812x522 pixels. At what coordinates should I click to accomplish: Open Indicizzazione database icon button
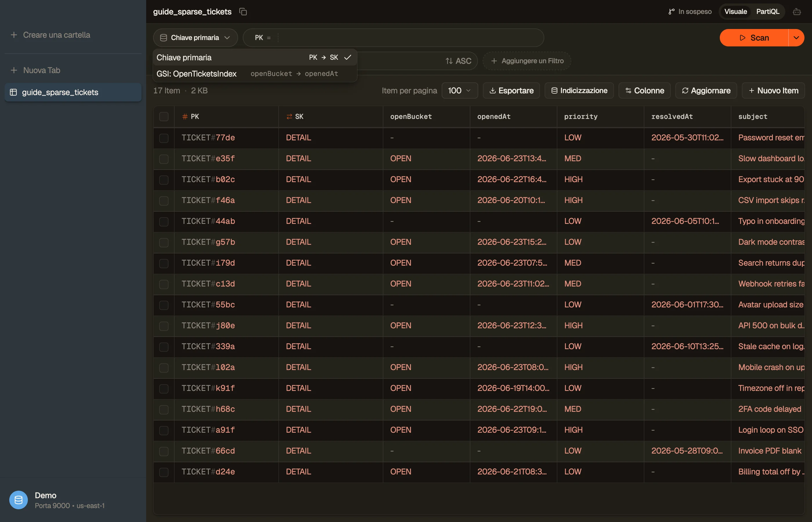tap(579, 90)
